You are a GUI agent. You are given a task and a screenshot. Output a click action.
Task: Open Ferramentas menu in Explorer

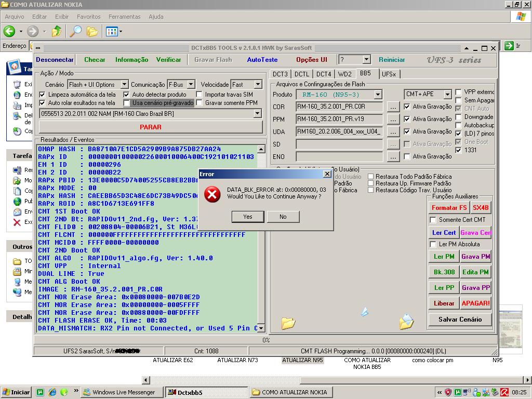[x=125, y=17]
